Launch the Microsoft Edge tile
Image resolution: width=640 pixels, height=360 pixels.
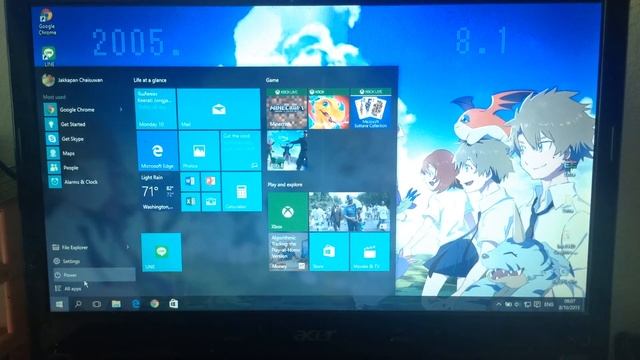[157, 151]
